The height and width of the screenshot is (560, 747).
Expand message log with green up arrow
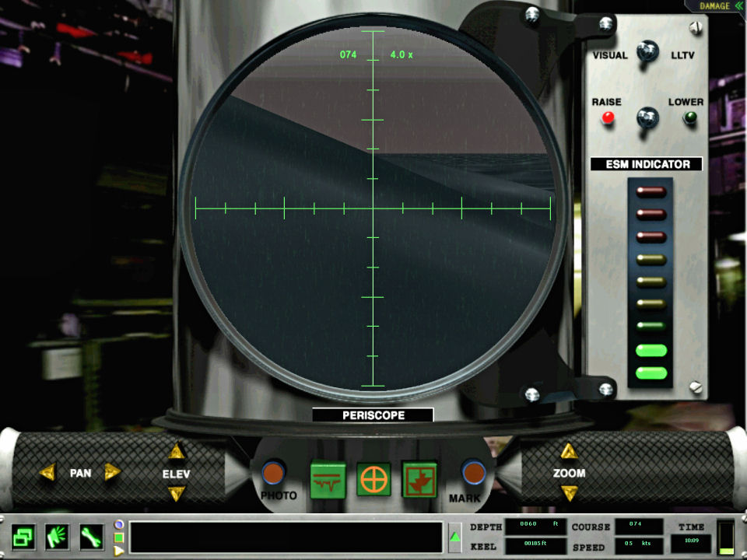pos(454,537)
